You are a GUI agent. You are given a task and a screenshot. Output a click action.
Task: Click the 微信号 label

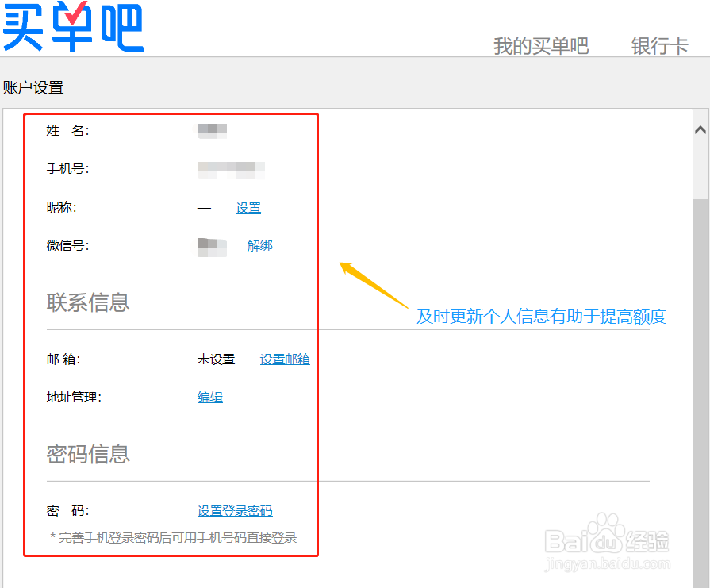pyautogui.click(x=68, y=245)
